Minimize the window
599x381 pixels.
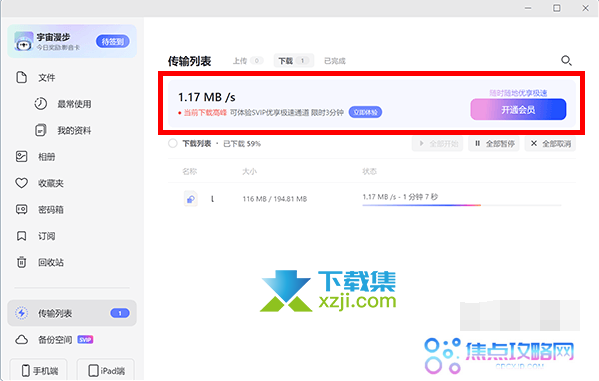coord(528,8)
